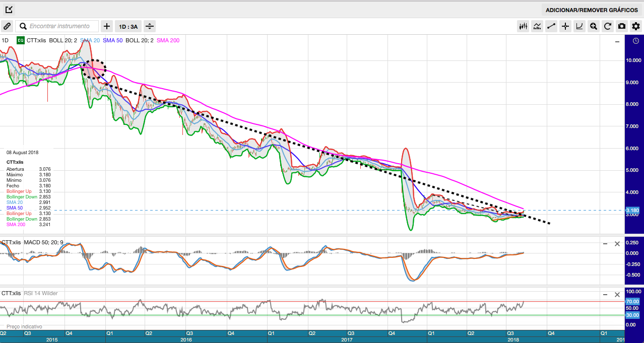
Task: Activate the zoom magnifier tool
Action: (594, 26)
